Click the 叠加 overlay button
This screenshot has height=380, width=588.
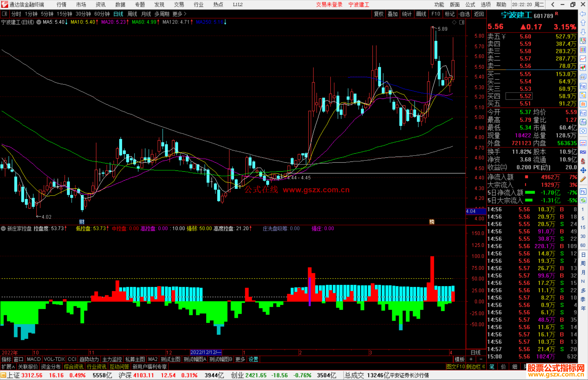point(393,14)
